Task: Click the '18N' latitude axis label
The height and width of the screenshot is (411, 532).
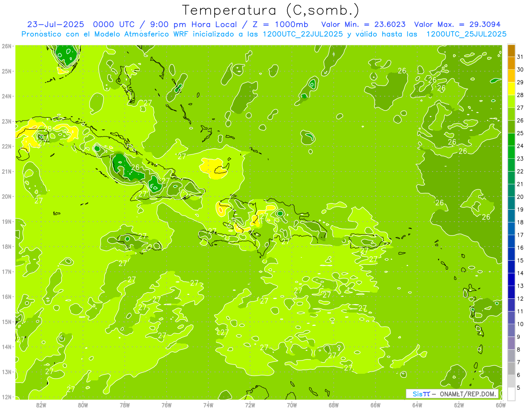Action: coord(6,247)
